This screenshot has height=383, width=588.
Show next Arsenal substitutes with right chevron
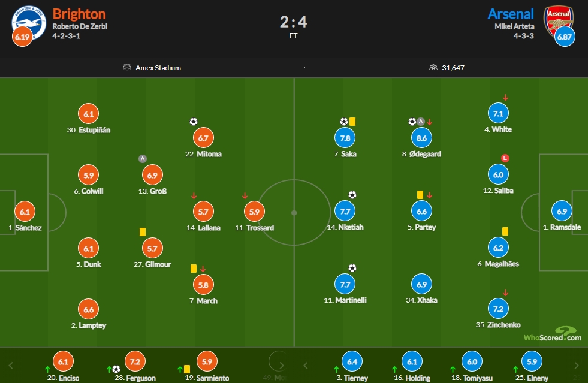pyautogui.click(x=577, y=366)
